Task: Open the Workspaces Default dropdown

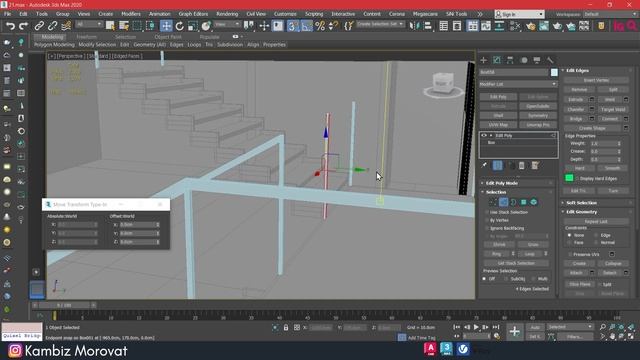Action: [610, 14]
